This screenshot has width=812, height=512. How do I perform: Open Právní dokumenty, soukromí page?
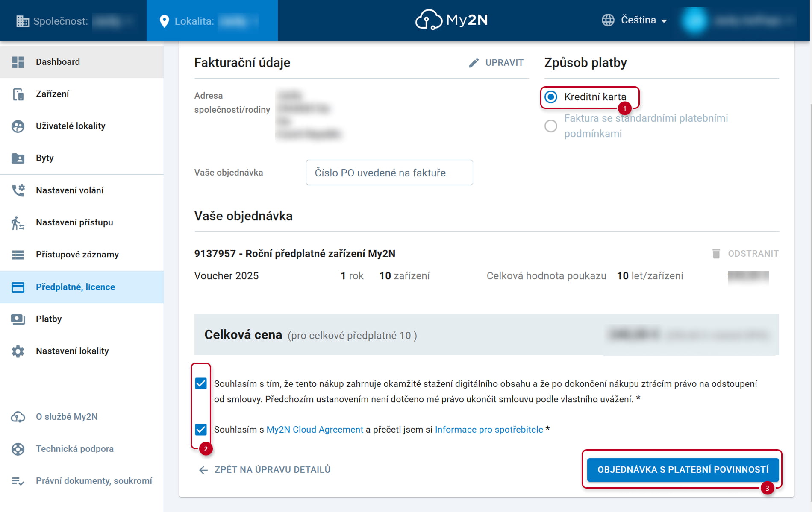click(x=82, y=481)
